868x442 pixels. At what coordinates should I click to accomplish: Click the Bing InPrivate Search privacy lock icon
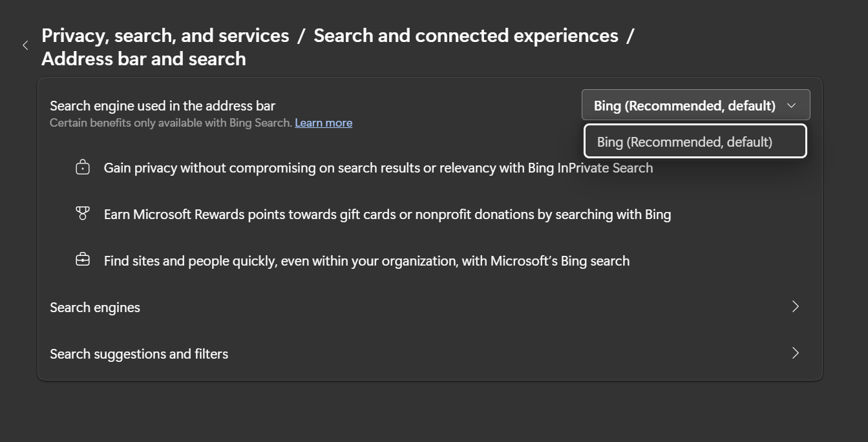pyautogui.click(x=82, y=167)
